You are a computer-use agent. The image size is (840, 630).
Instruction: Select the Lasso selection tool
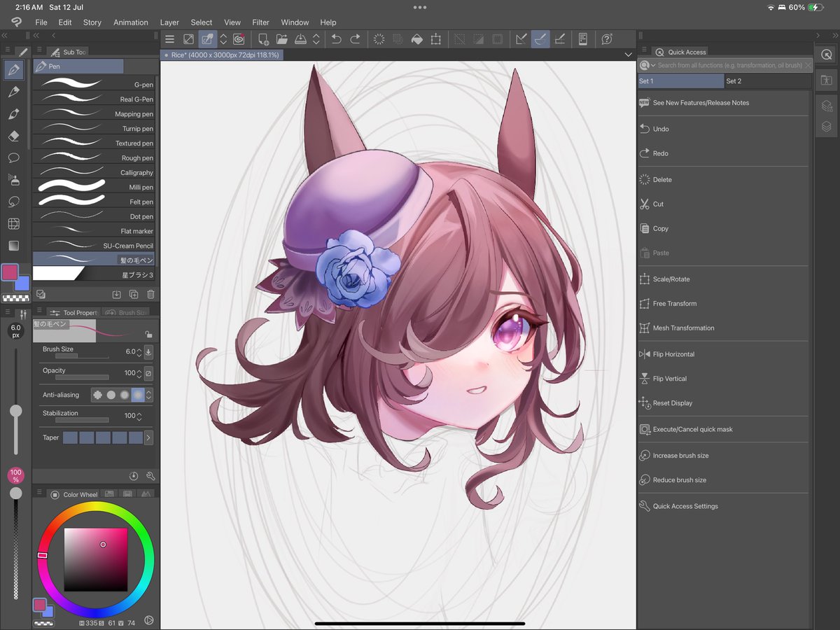tap(13, 202)
